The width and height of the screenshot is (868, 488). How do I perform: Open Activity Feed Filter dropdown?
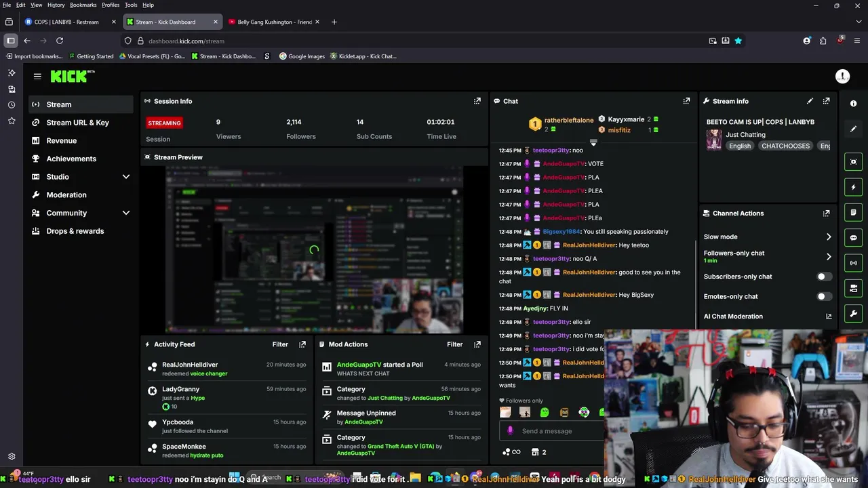(x=280, y=344)
